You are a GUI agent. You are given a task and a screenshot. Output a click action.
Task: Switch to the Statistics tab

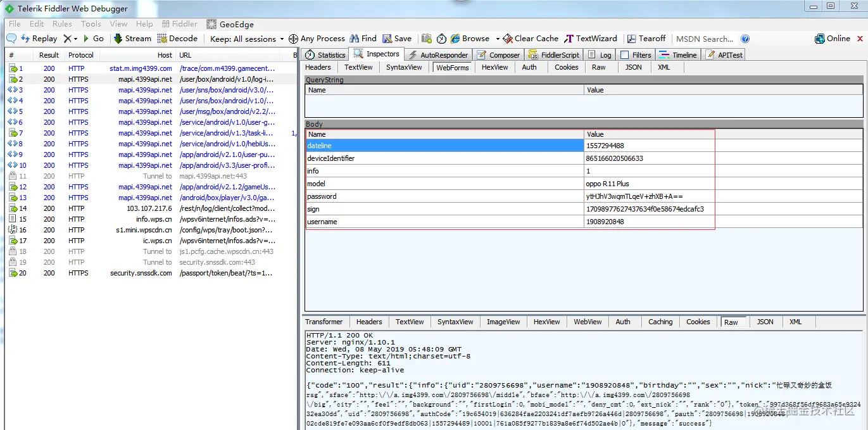[x=325, y=55]
